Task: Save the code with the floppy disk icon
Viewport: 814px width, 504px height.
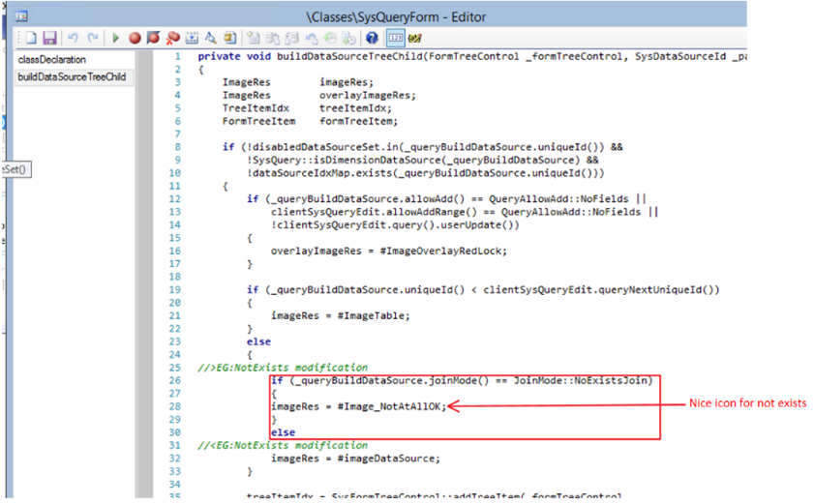Action: pyautogui.click(x=49, y=38)
